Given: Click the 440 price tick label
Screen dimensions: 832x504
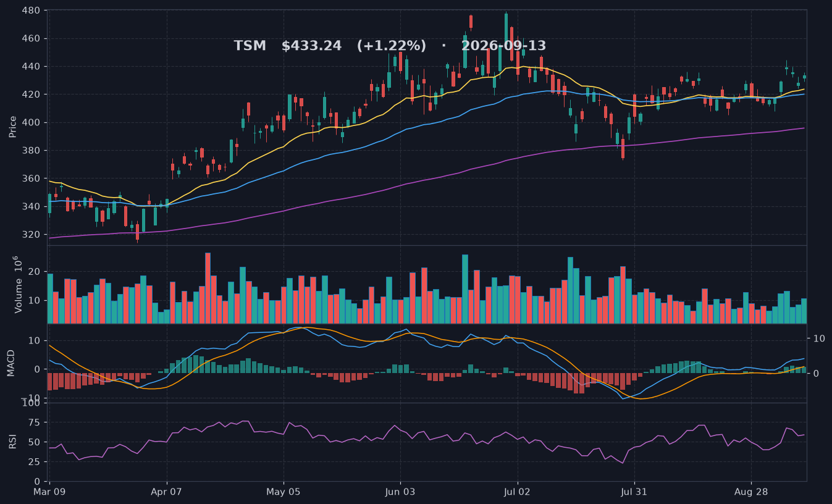Looking at the screenshot, I should click(x=31, y=67).
